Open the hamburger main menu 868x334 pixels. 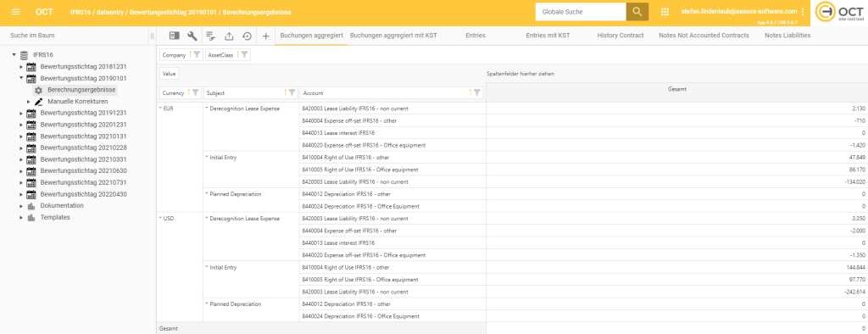point(15,12)
